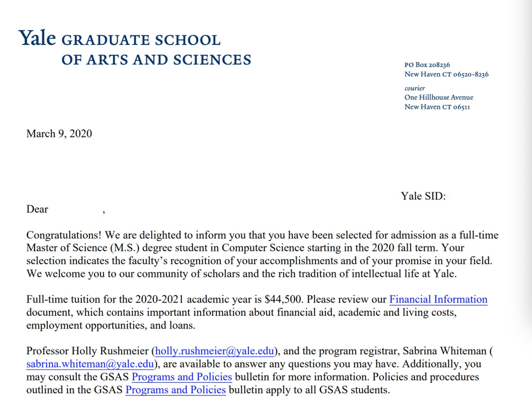
Task: Click the "OF ARTS AND SCIENCES" header line
Action: coord(156,60)
